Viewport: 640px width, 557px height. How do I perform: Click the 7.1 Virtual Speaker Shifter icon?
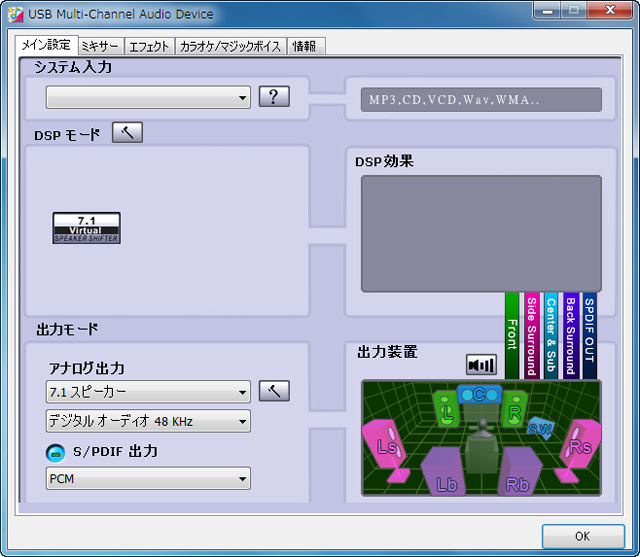86,228
